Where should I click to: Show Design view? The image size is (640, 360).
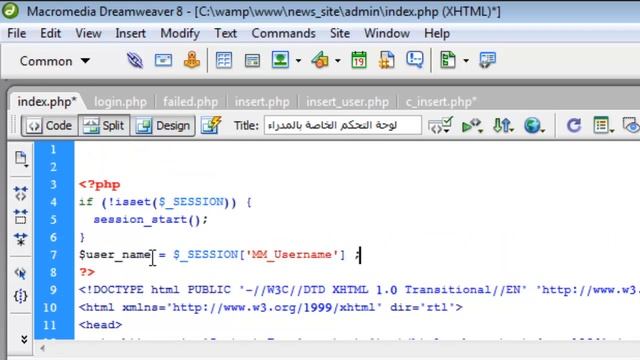[x=163, y=126]
